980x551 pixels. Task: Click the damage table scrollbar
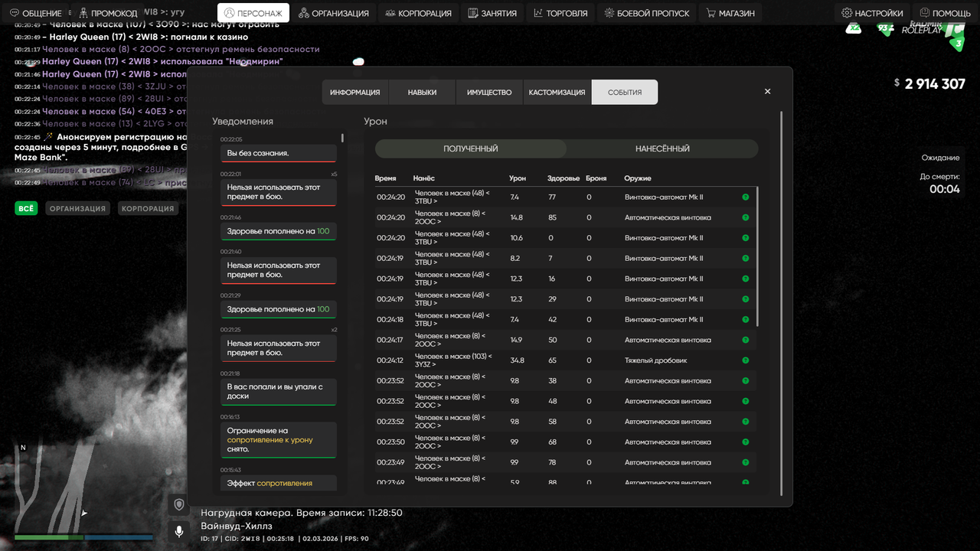pos(757,257)
